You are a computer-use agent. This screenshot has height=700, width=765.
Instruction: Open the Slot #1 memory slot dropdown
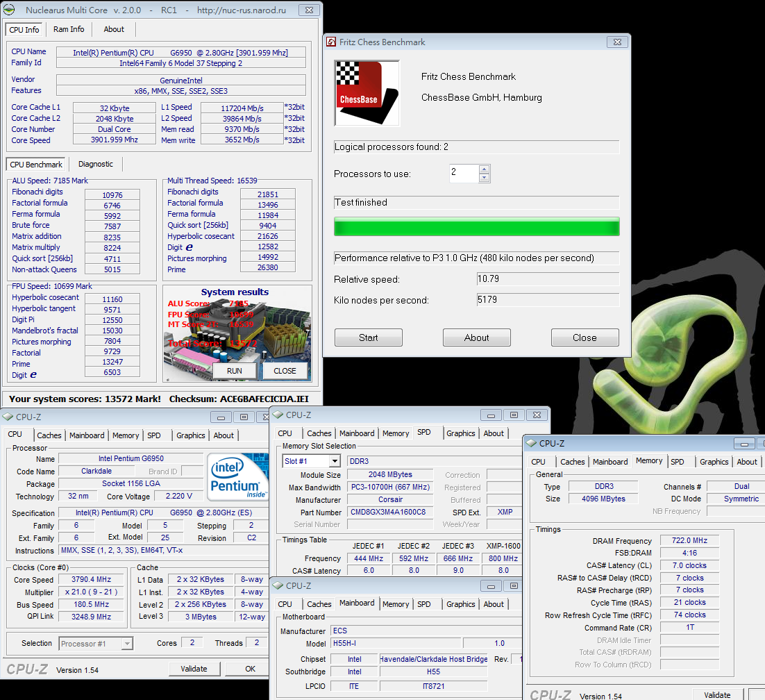334,461
